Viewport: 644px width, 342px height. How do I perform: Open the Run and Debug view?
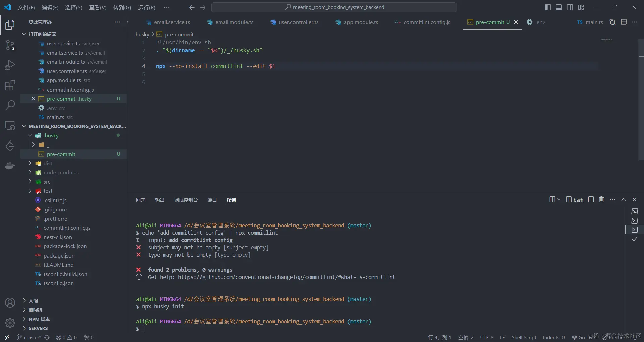coord(10,65)
